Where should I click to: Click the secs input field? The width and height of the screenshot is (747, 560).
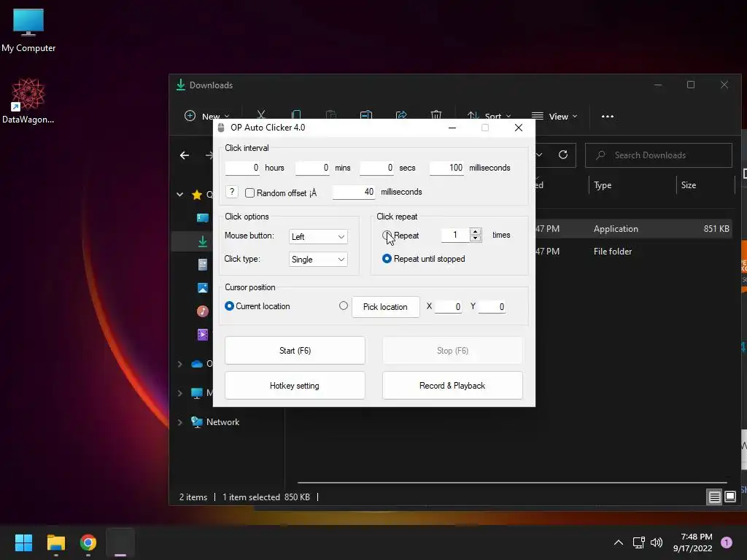(x=377, y=168)
